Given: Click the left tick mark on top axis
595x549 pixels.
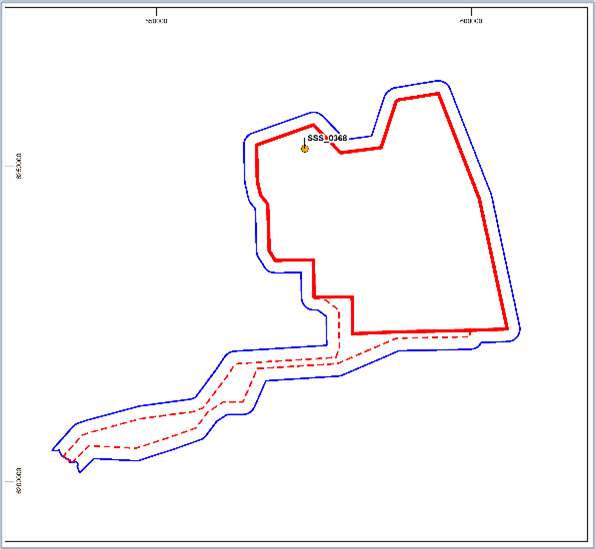Looking at the screenshot, I should point(156,11).
